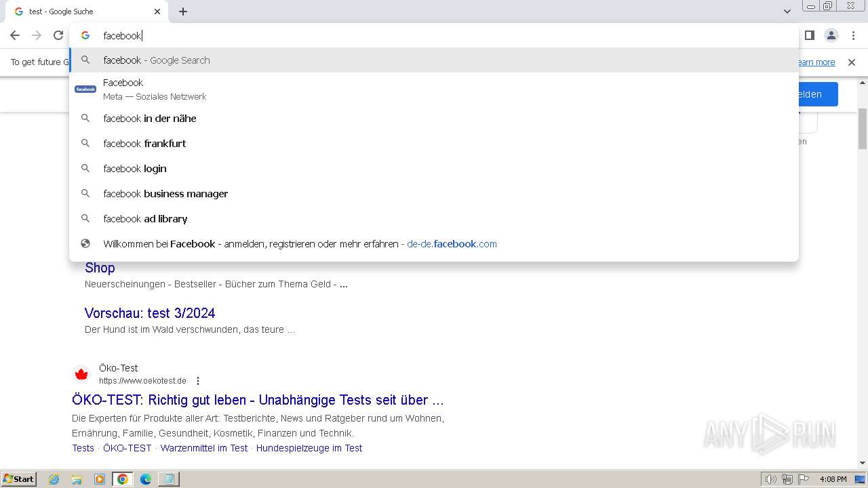Click the blue sign-in button on the page
868x488 pixels.
point(818,94)
